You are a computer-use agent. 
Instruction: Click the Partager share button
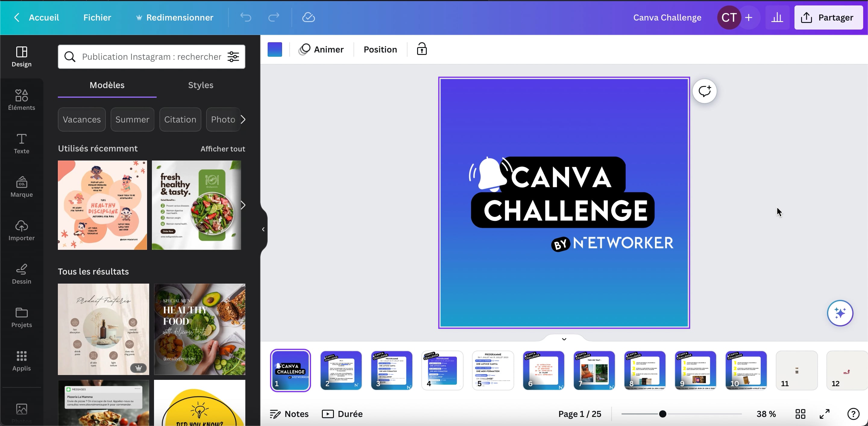829,17
